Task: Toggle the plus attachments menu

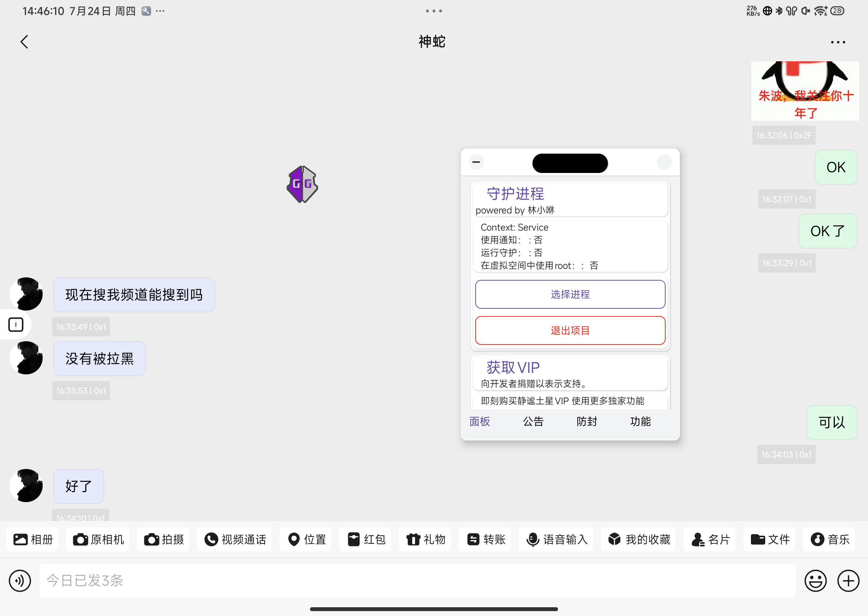Action: (848, 580)
